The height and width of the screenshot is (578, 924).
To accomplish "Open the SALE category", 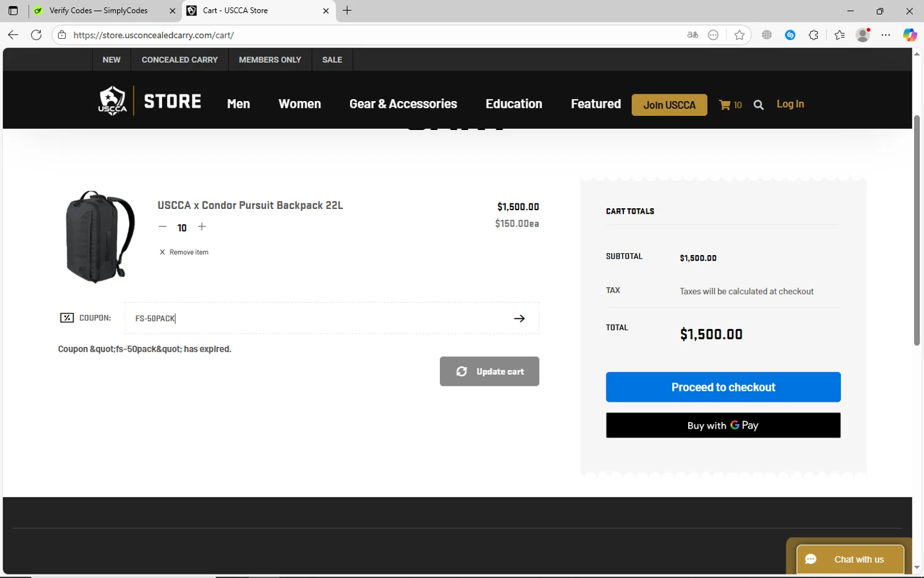I will coord(332,60).
